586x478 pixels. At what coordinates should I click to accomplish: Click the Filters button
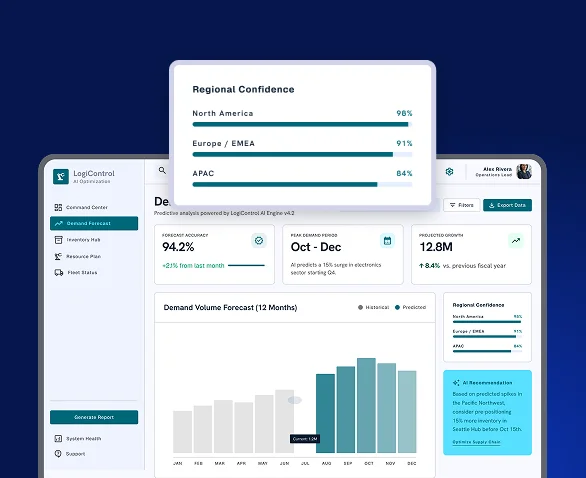click(x=462, y=205)
